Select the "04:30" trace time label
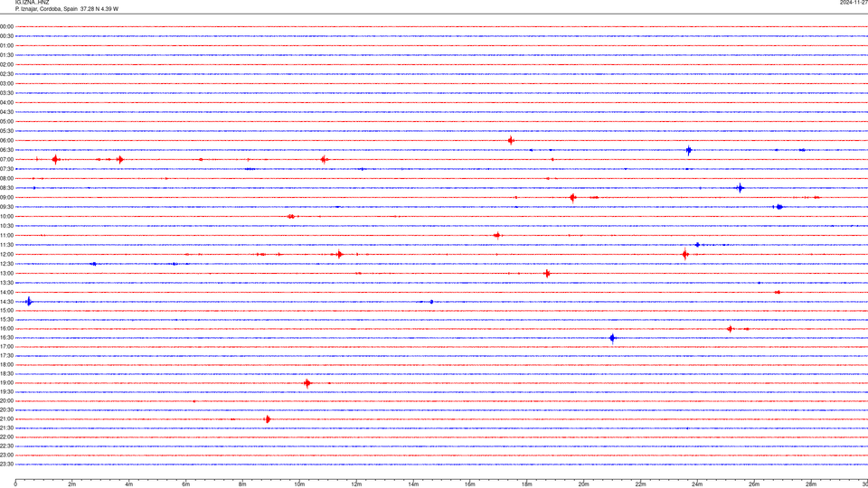Screen dimensions: 868x488 [x=6, y=112]
